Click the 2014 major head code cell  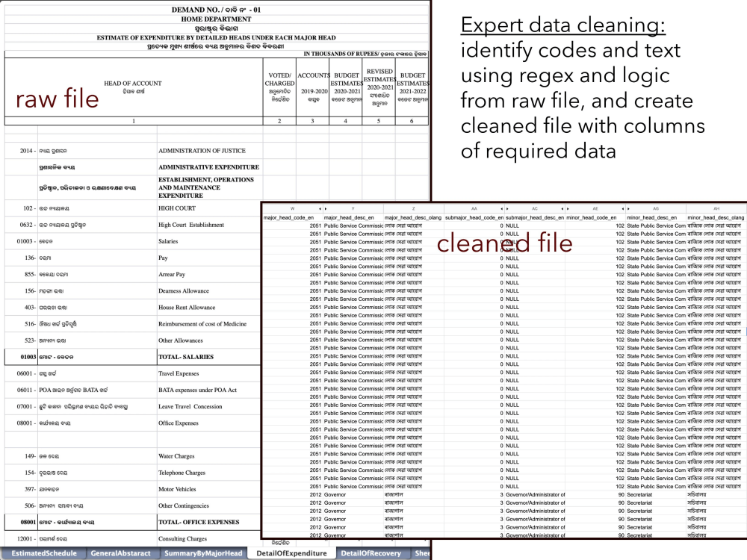pyautogui.click(x=22, y=151)
